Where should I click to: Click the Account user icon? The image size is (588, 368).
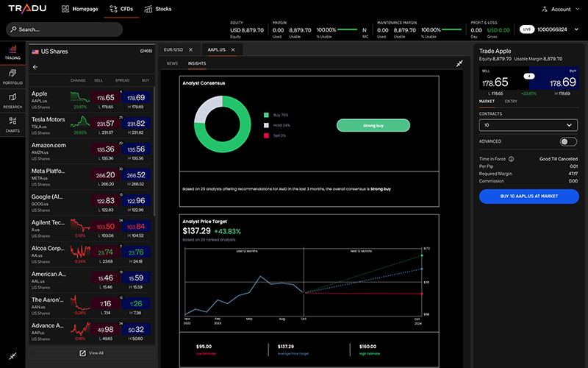545,9
